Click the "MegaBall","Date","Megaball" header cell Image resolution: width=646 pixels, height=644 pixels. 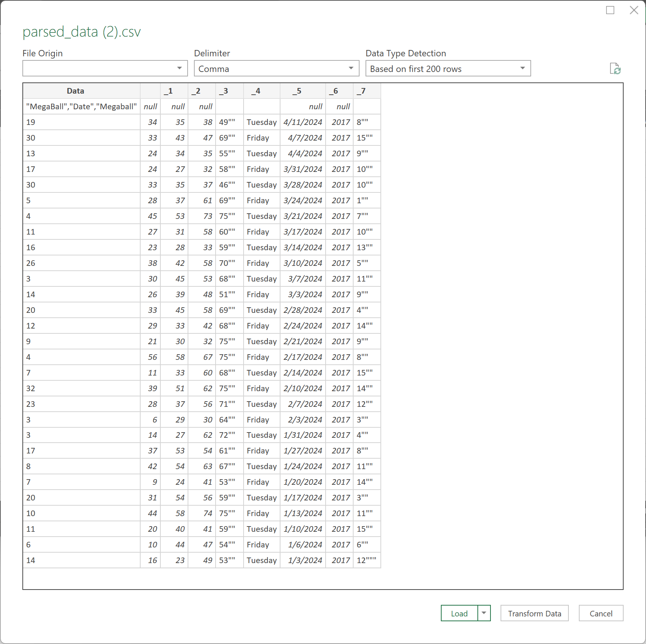[81, 107]
